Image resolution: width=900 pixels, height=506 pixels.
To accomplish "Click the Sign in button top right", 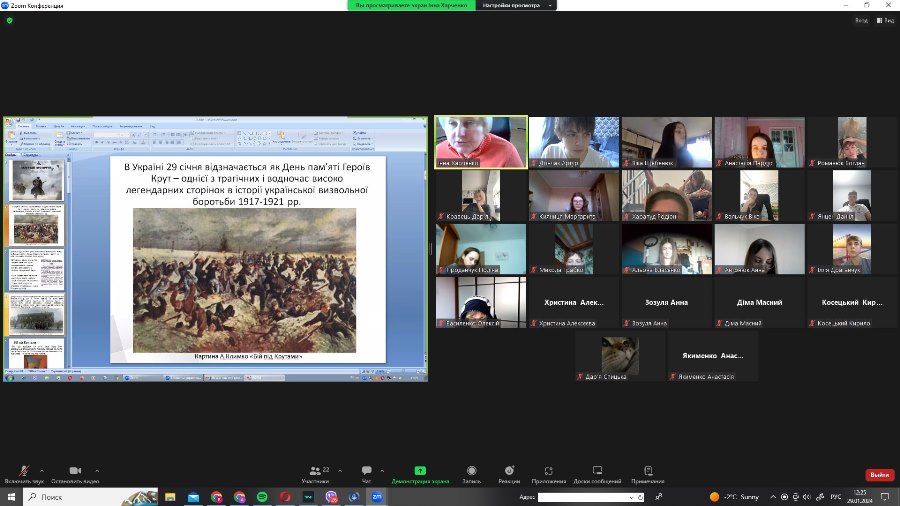I will [861, 21].
